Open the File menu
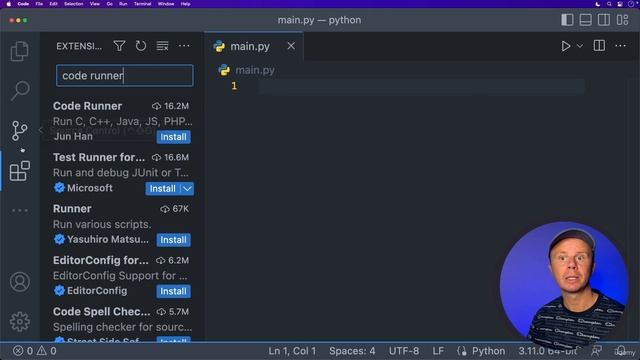This screenshot has width=640, height=360. (x=39, y=4)
